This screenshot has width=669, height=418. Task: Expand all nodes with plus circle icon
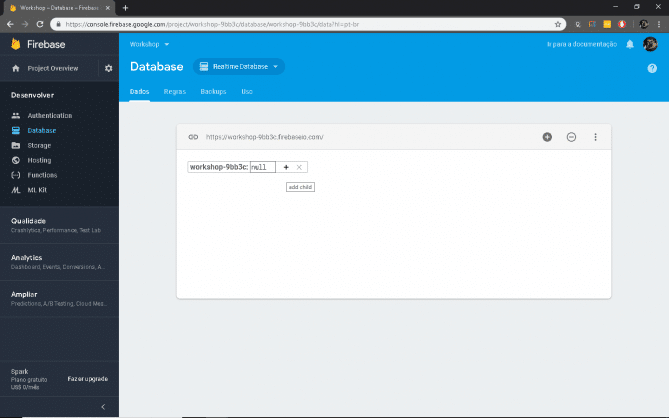click(x=547, y=137)
